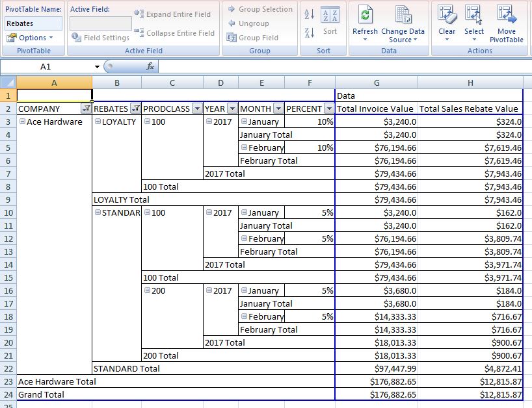Click the Grand Total cell
Viewport: 532px width, 408px height.
click(x=176, y=394)
